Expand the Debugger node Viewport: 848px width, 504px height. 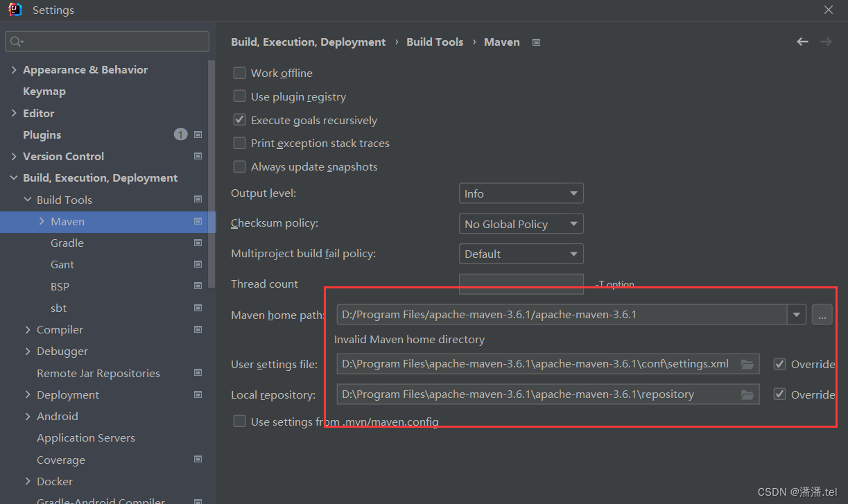(x=28, y=351)
